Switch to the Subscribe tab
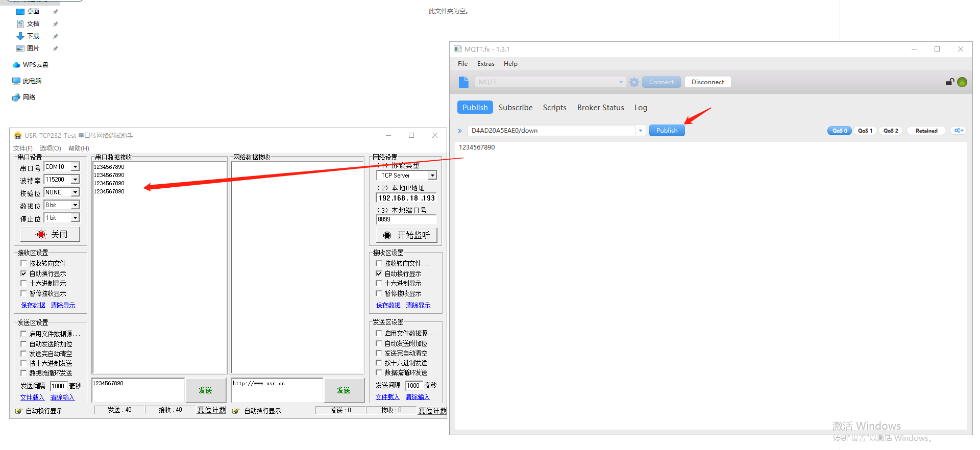Viewport: 980px width, 450px height. (x=515, y=108)
